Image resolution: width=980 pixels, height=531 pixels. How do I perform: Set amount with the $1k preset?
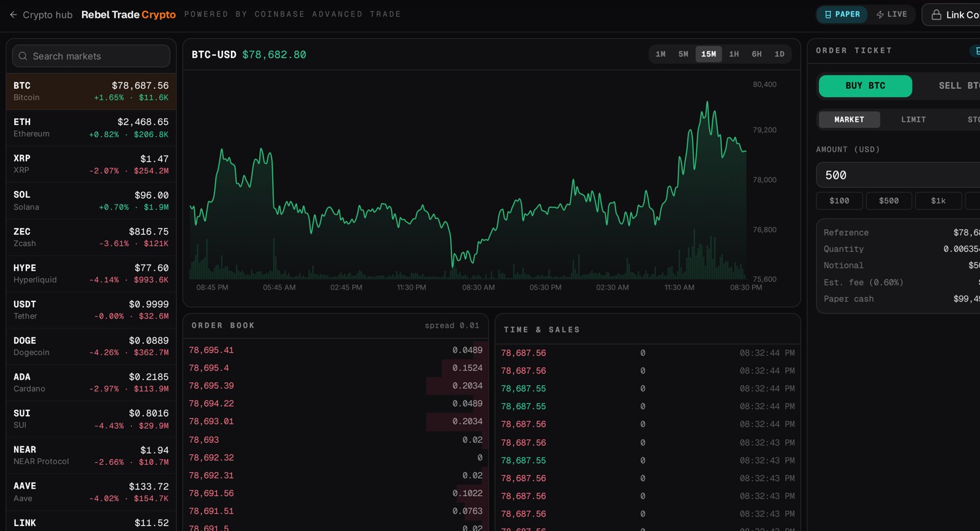point(938,201)
